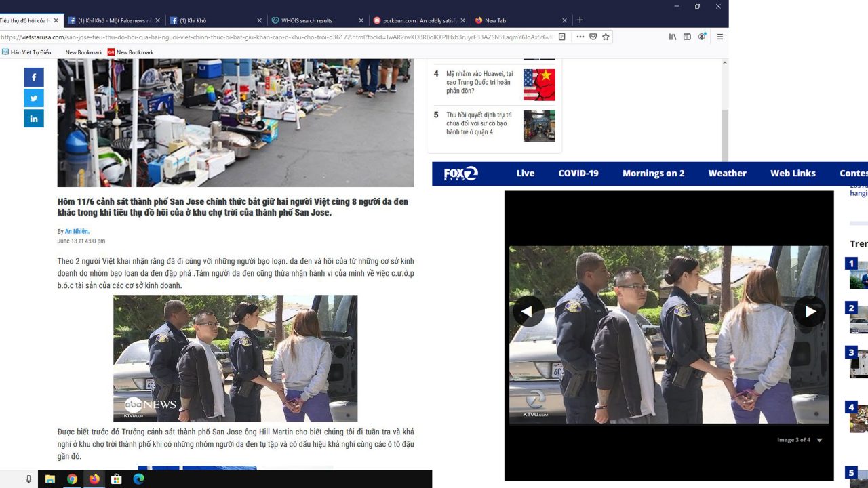Open page actions three-dot menu
The image size is (868, 488).
580,37
